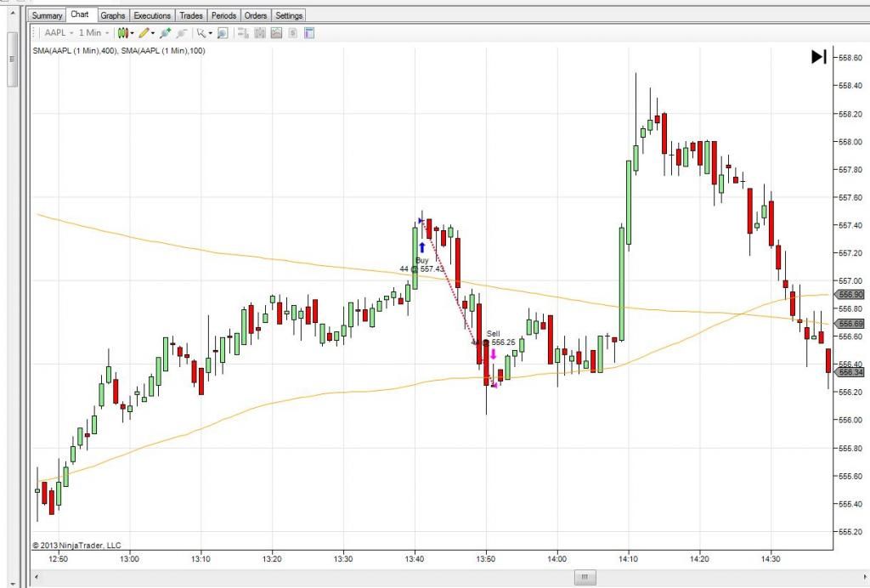Open the chart style candlestick icon
The image size is (870, 588).
click(122, 33)
